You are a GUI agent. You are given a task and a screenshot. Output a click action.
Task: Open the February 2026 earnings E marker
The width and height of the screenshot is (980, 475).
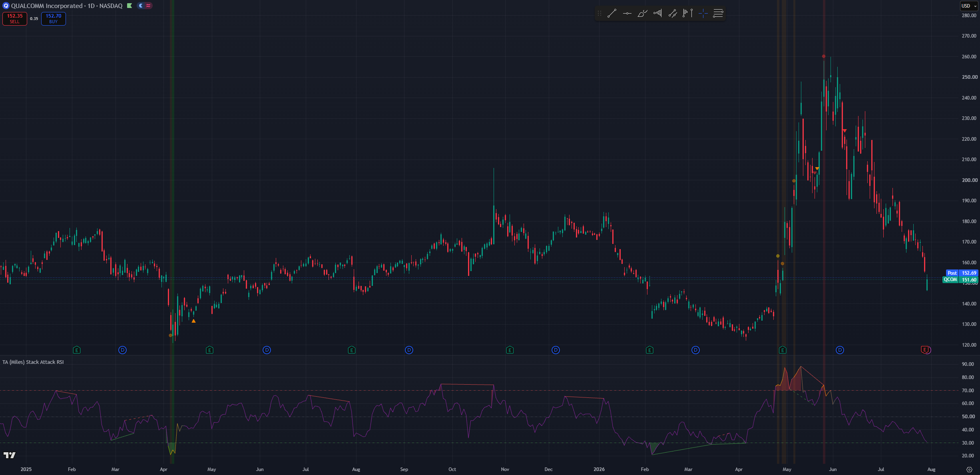tap(649, 350)
